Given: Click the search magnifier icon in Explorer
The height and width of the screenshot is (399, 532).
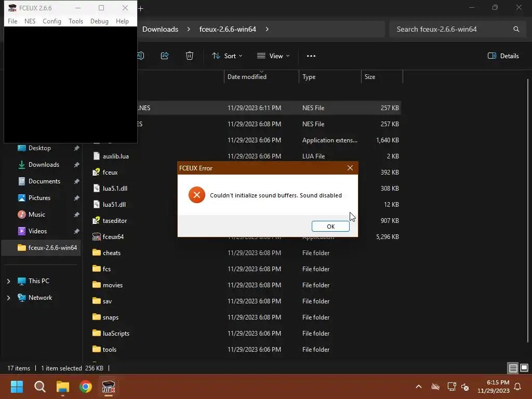Looking at the screenshot, I should click(x=516, y=29).
